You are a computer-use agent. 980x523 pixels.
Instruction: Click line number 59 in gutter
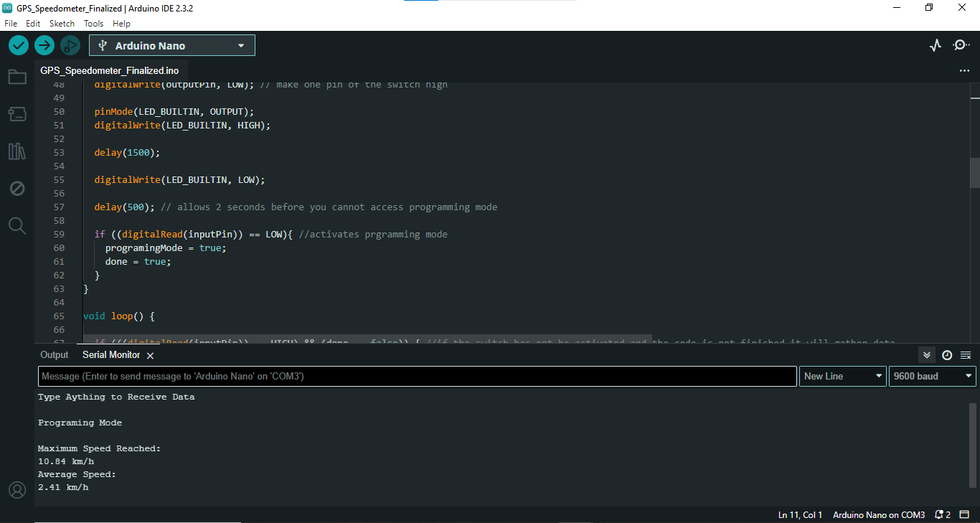(59, 234)
